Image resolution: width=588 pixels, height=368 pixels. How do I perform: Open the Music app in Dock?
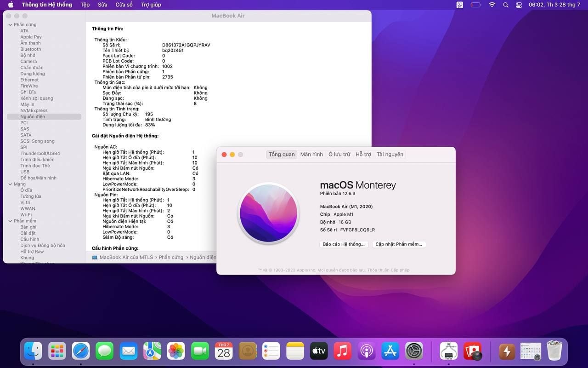coord(343,351)
